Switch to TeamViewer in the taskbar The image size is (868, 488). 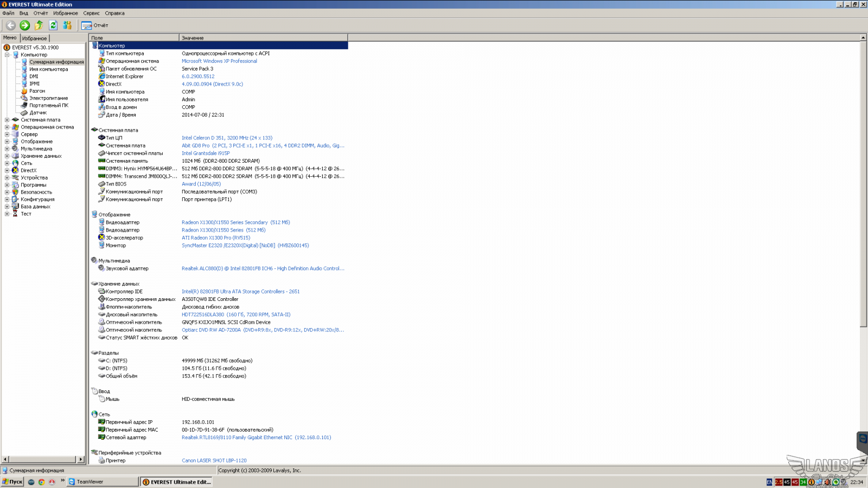tap(102, 481)
